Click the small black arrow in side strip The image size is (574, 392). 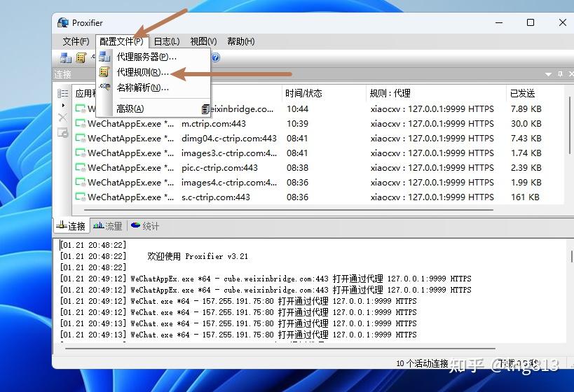[x=63, y=105]
